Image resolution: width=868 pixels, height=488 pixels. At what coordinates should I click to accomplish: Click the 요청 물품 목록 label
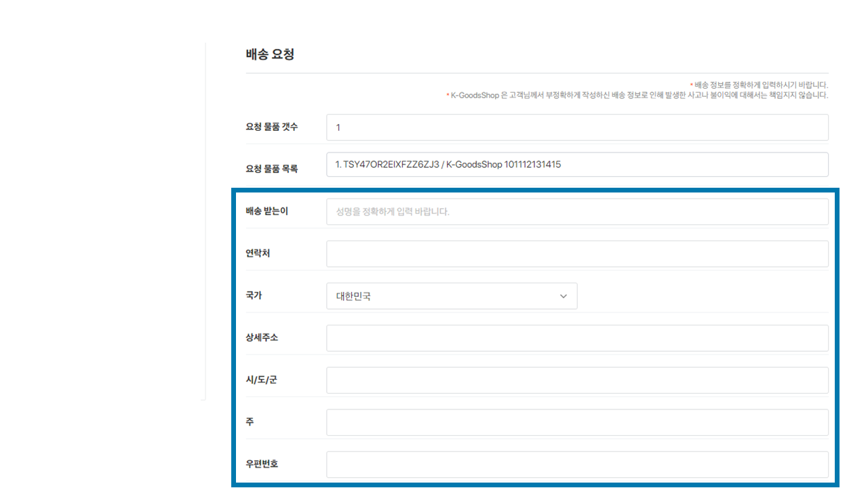[271, 169]
